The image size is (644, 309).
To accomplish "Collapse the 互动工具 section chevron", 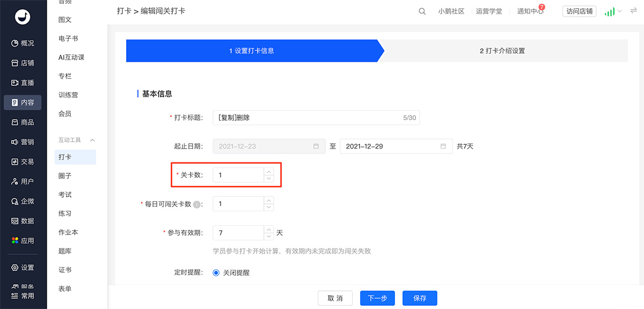I will [92, 140].
